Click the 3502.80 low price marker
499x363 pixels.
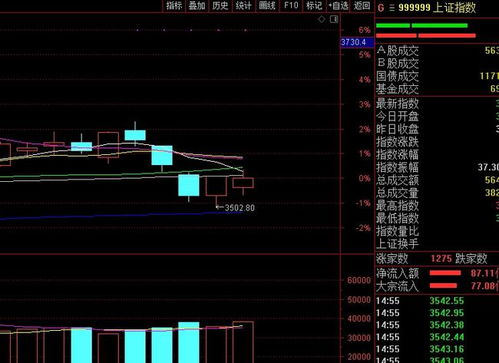pos(240,208)
